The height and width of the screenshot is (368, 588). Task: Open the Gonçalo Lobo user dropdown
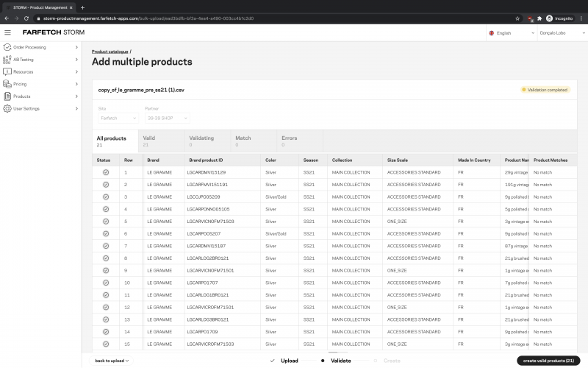(562, 33)
